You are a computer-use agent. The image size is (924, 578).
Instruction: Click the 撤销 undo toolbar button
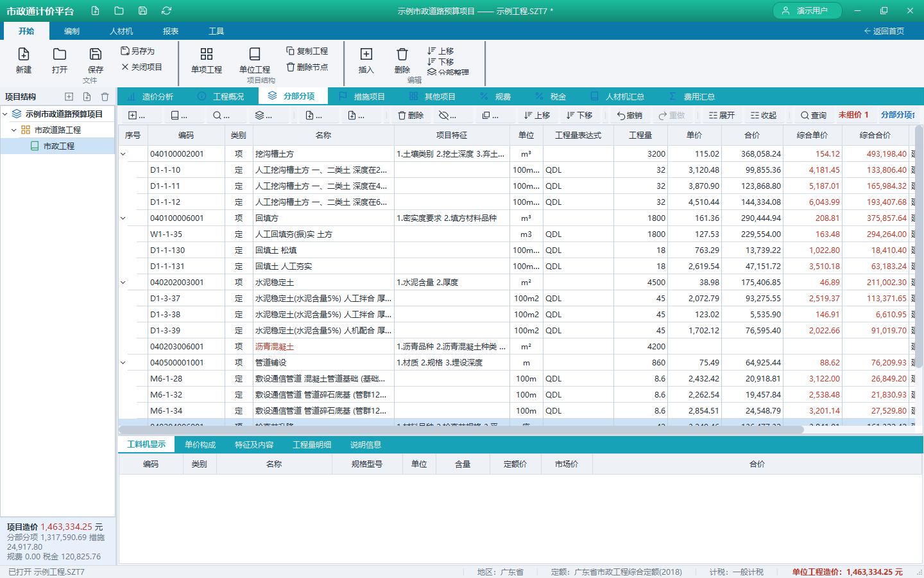(x=629, y=116)
